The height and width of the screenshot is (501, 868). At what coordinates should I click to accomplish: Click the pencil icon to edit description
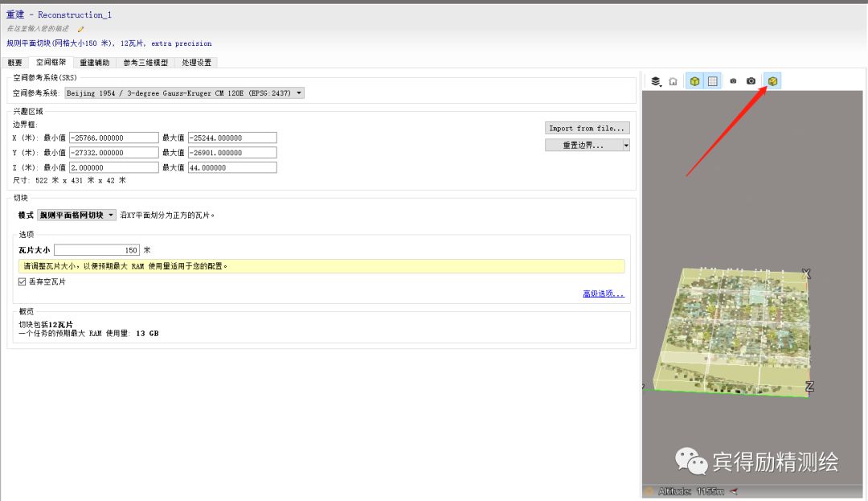[x=80, y=29]
